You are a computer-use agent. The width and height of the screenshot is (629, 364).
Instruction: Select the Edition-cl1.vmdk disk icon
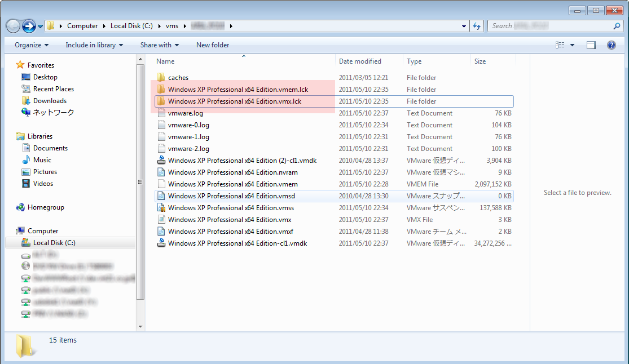161,243
